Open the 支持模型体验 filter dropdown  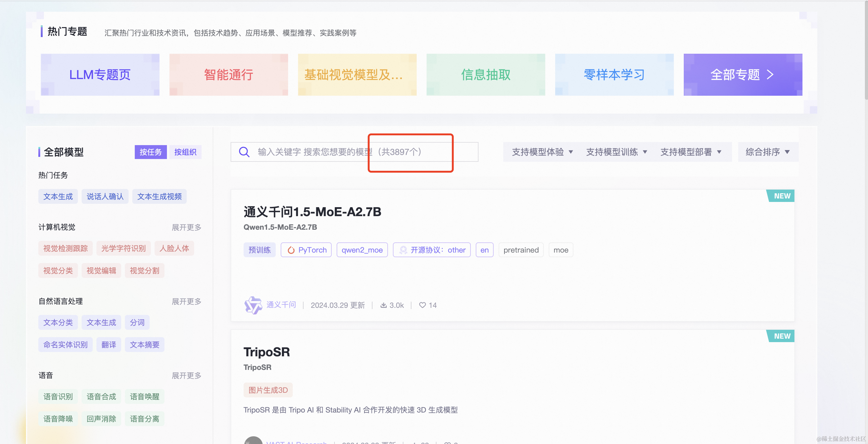542,152
